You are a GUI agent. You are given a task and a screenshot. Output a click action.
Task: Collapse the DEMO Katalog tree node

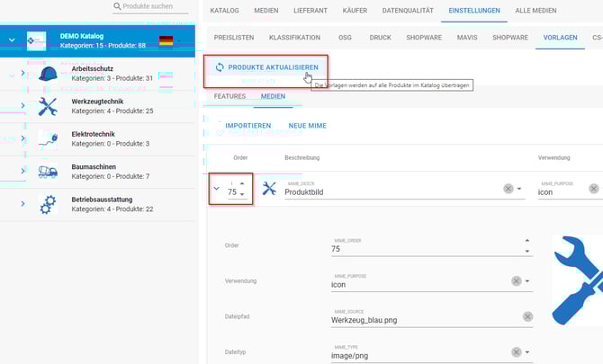(12, 40)
